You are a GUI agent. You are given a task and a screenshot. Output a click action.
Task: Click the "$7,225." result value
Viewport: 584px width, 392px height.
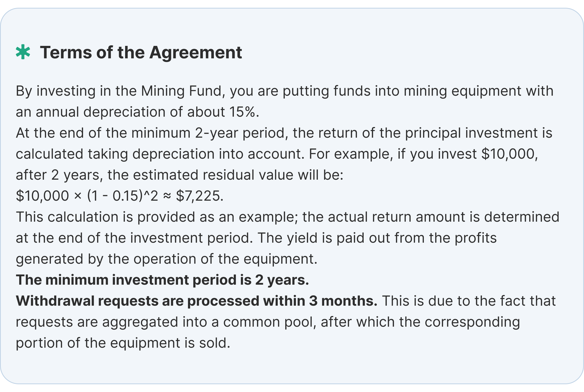pyautogui.click(x=200, y=196)
